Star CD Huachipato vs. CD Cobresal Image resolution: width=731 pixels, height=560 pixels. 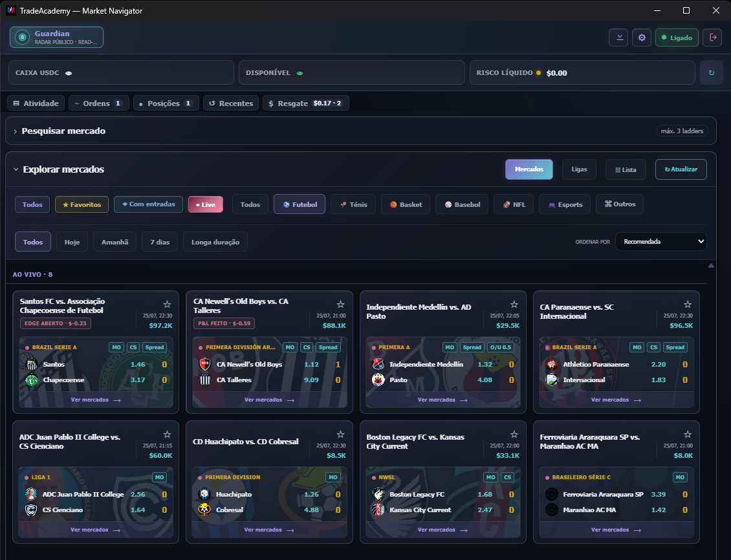340,434
